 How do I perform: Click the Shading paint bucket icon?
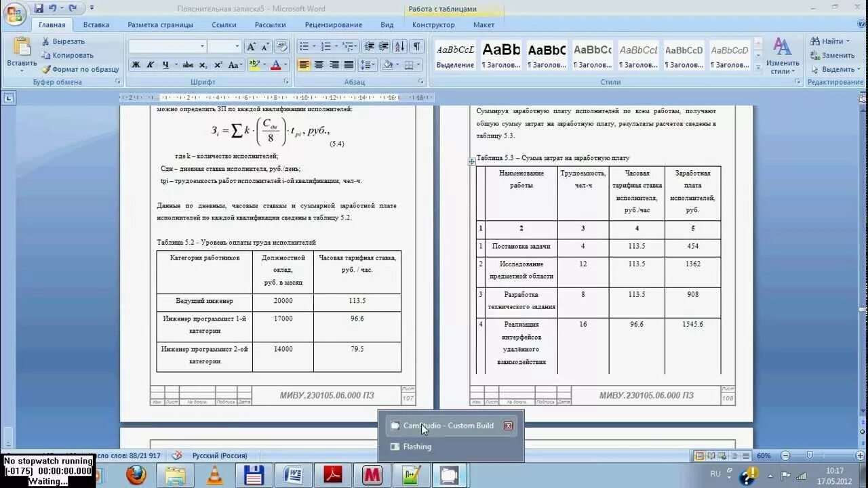tap(387, 65)
